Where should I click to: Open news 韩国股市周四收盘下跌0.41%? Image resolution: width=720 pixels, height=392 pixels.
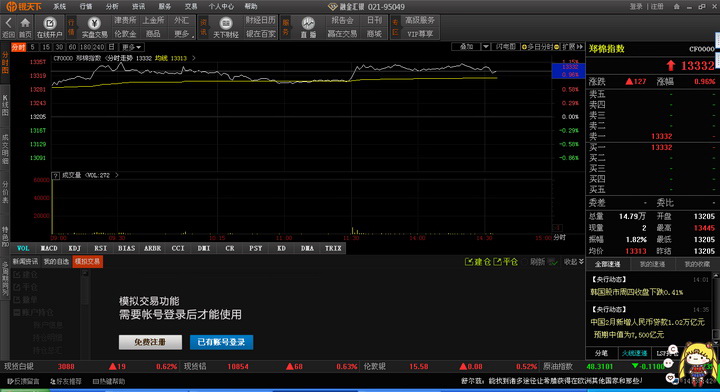click(636, 292)
